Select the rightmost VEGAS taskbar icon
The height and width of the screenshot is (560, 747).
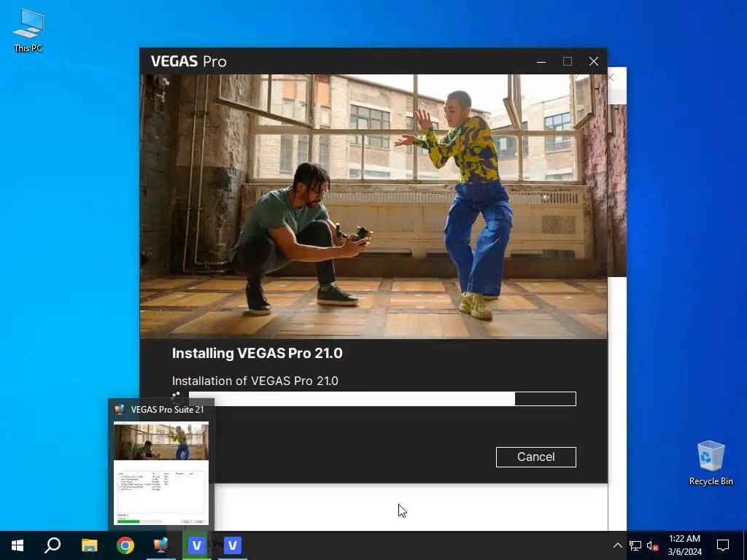click(x=233, y=545)
